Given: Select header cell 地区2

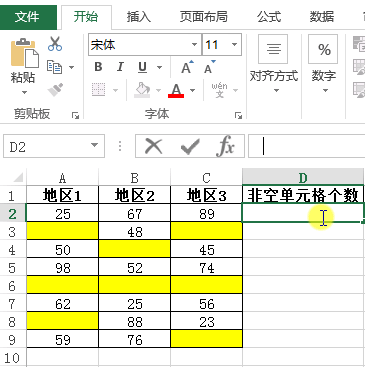Looking at the screenshot, I should tap(135, 195).
